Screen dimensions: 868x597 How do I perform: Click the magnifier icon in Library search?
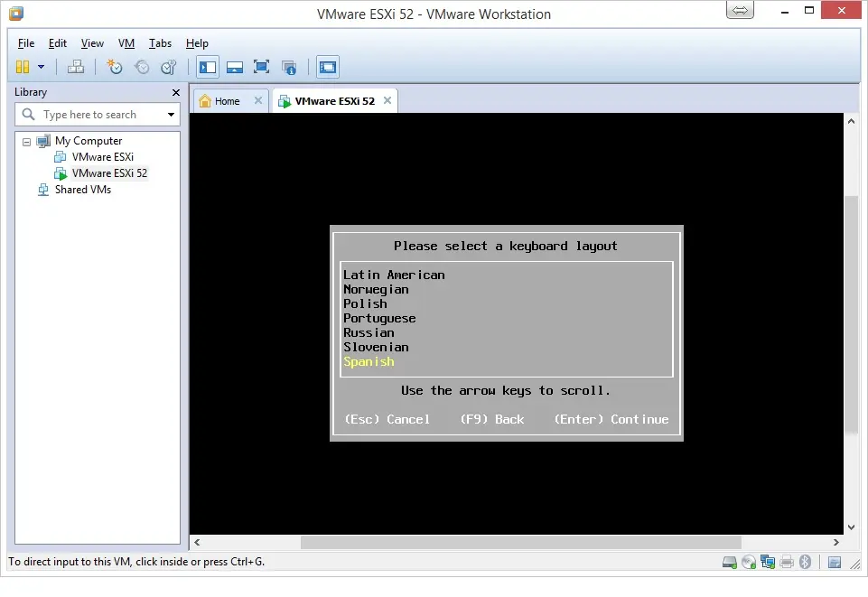pos(28,115)
